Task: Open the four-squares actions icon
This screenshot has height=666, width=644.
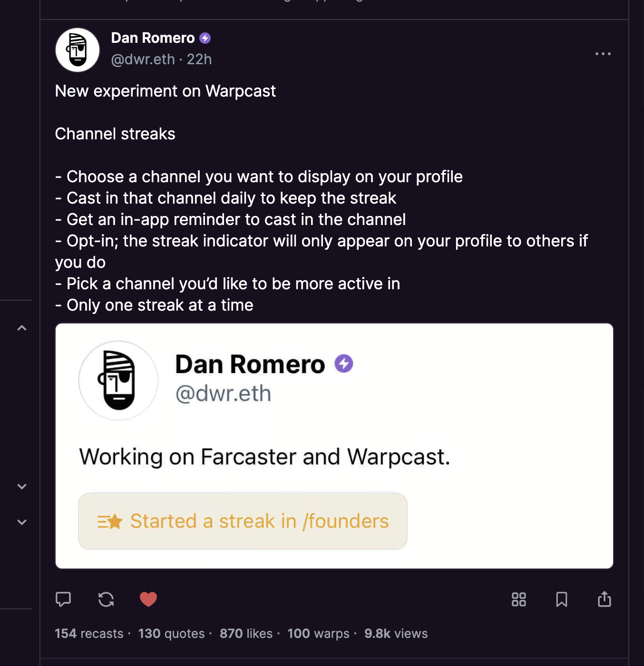Action: pyautogui.click(x=518, y=599)
